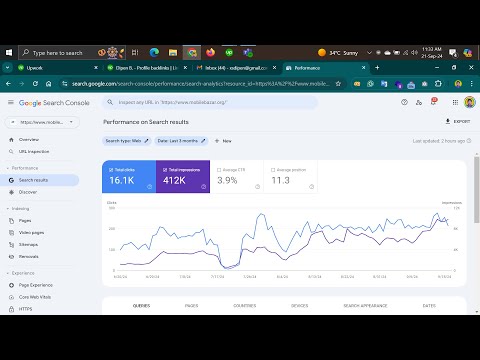Image resolution: width=480 pixels, height=360 pixels.
Task: Open the tab search dropdown arrow
Action: [7, 68]
